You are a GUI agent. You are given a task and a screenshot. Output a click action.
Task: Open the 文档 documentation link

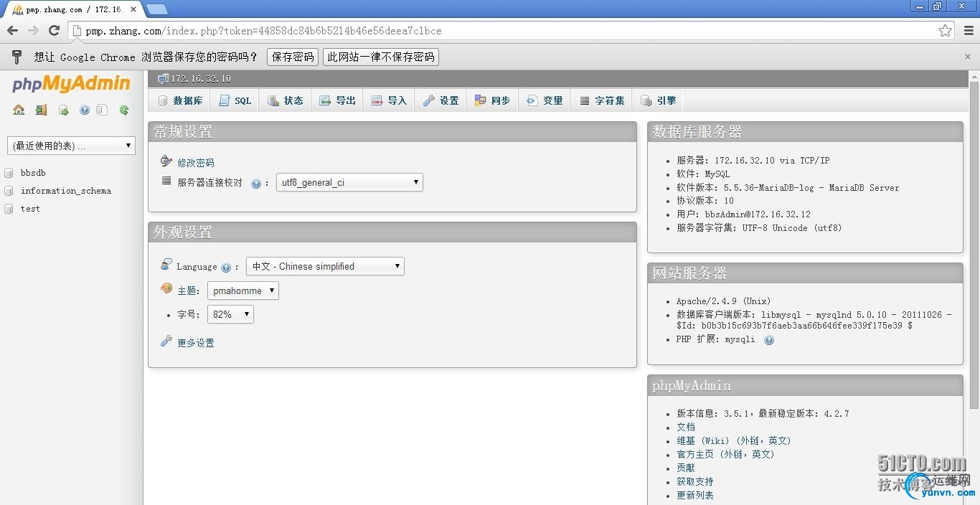(x=686, y=427)
